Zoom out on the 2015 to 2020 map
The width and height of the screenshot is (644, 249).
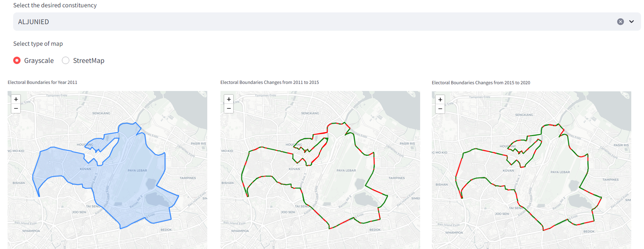pyautogui.click(x=440, y=109)
